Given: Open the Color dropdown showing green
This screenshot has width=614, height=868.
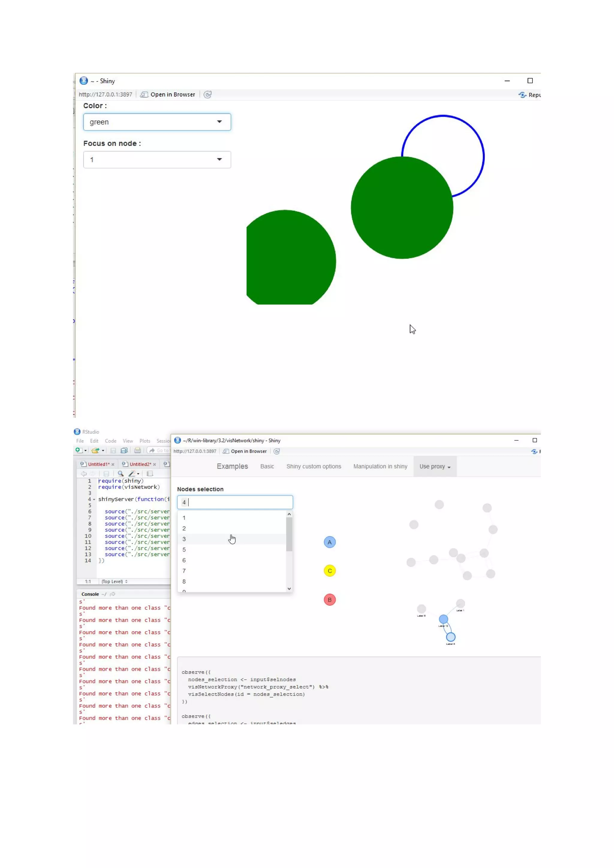Looking at the screenshot, I should 157,122.
